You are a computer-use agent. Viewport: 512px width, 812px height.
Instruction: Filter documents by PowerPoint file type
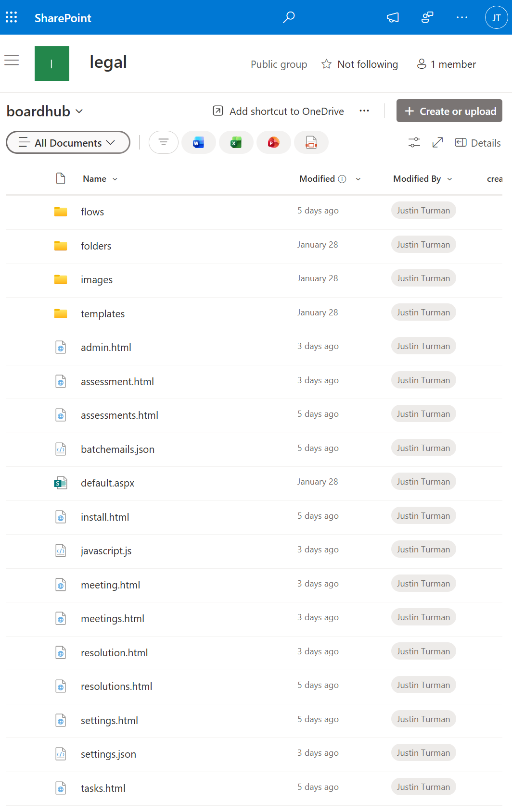point(273,143)
